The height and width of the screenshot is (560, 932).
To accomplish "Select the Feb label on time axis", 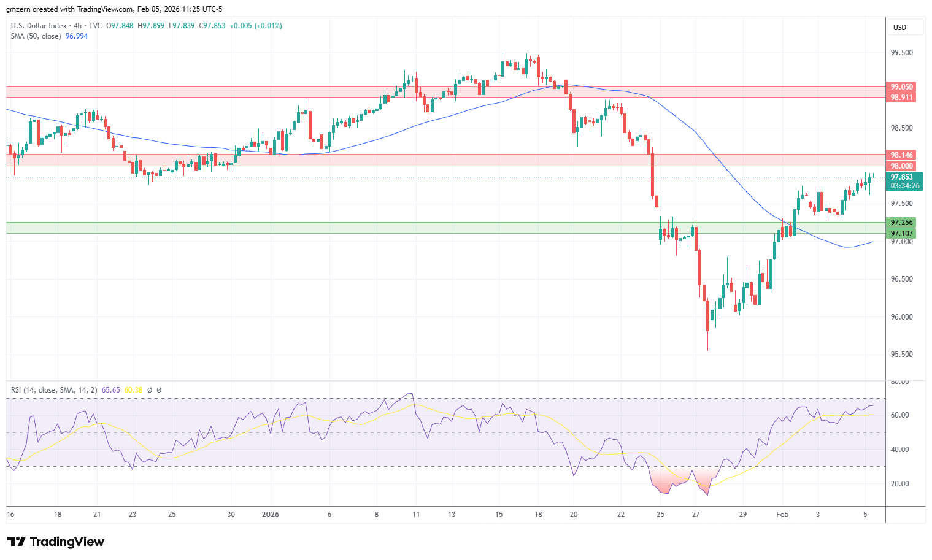I will coord(782,515).
